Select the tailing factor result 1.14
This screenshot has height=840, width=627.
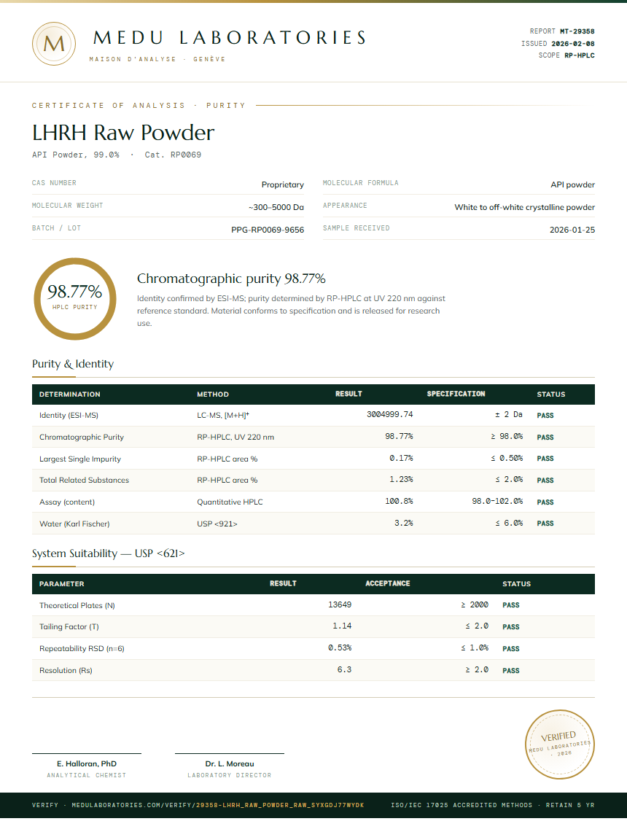(x=342, y=626)
